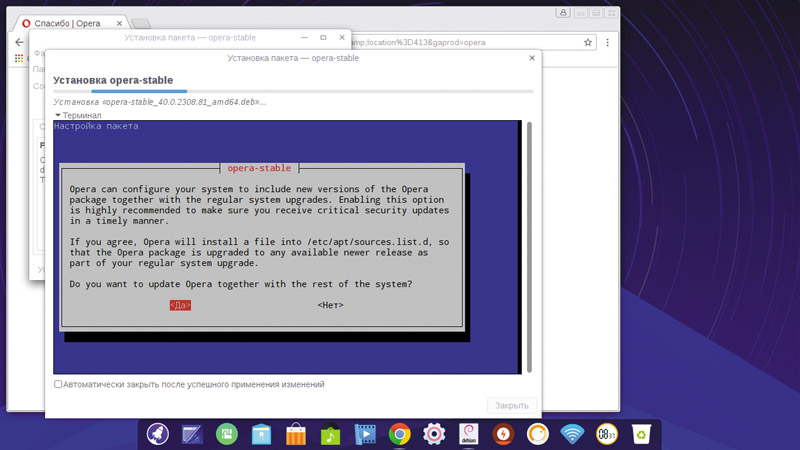The height and width of the screenshot is (450, 800).
Task: Close the background installer window
Action: pyautogui.click(x=342, y=38)
